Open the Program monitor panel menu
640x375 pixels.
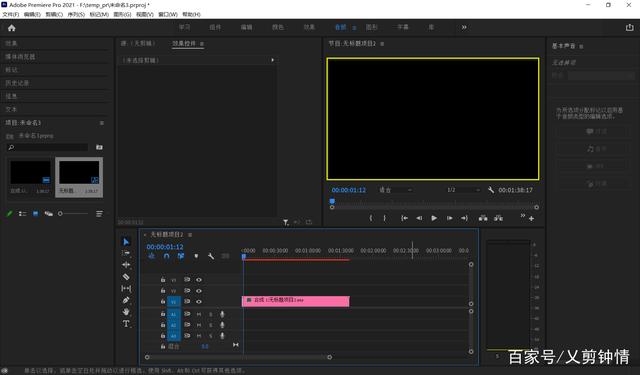pos(382,44)
